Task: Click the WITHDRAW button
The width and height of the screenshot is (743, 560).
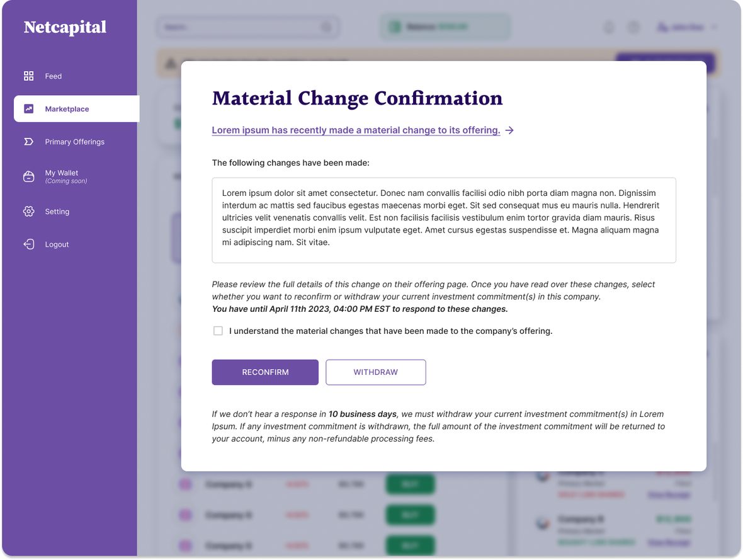Action: tap(376, 372)
